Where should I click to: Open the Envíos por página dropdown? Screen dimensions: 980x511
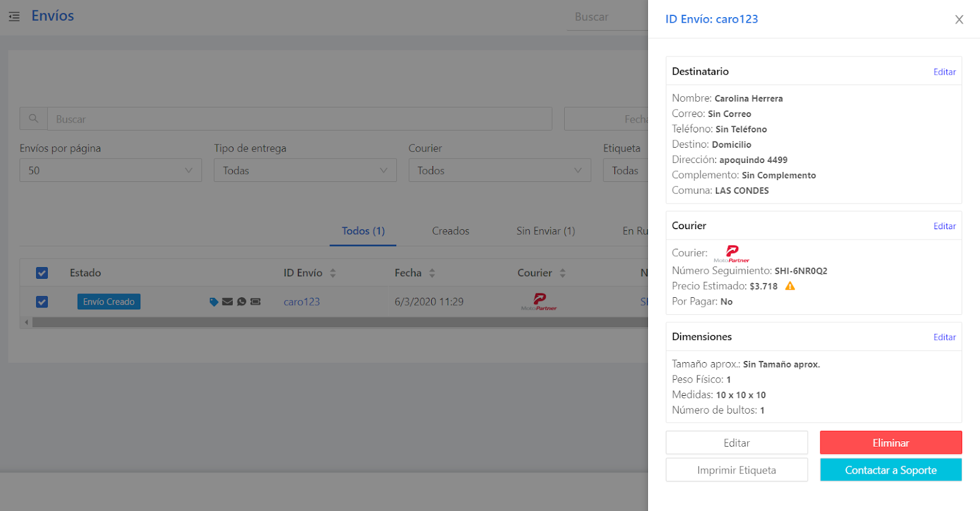[x=110, y=170]
